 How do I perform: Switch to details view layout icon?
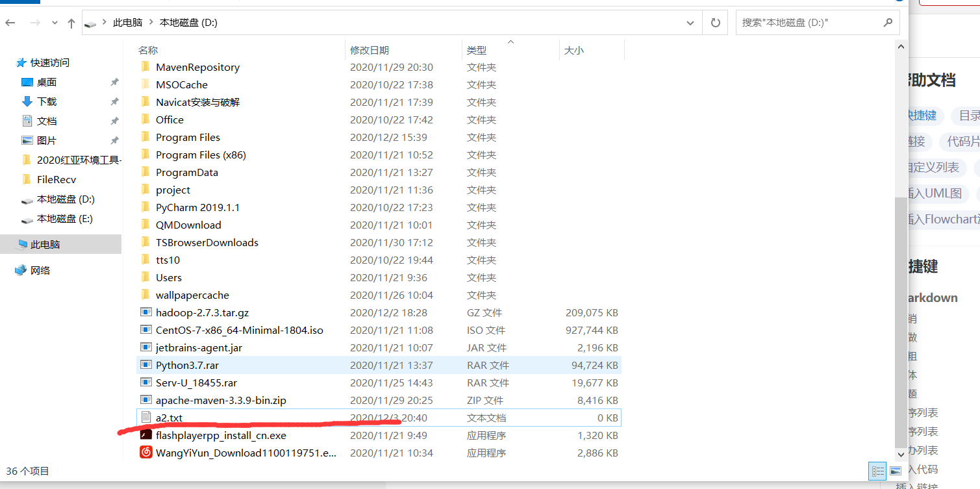click(877, 471)
